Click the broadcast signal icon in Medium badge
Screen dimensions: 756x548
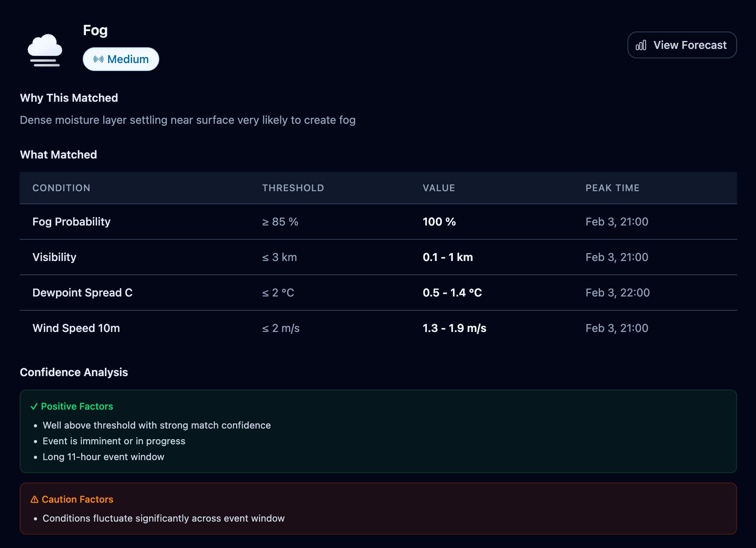[98, 59]
